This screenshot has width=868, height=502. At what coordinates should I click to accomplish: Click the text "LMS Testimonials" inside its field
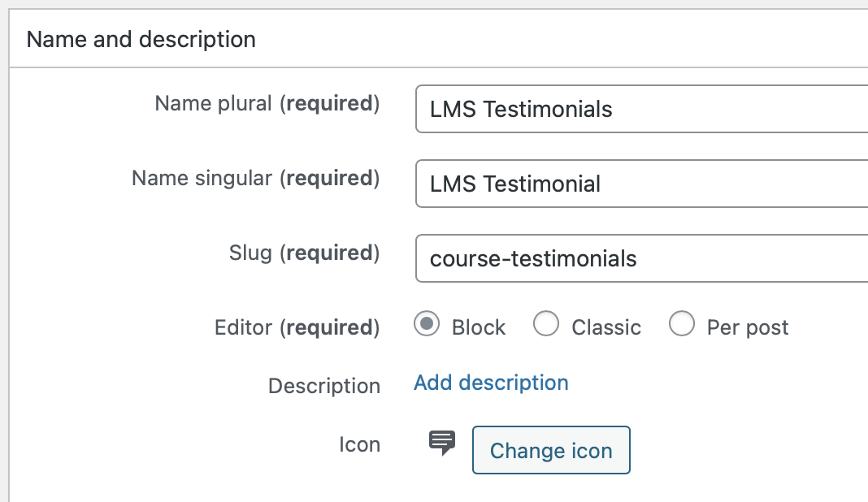click(521, 109)
